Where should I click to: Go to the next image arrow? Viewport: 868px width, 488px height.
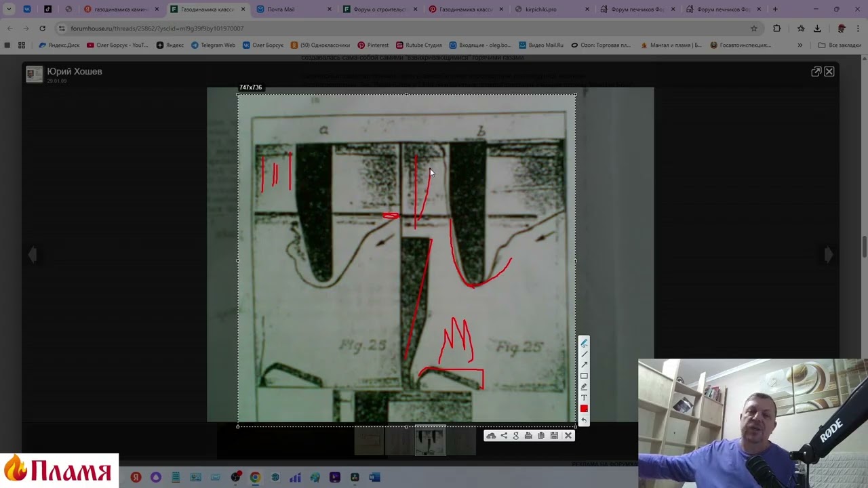click(829, 254)
